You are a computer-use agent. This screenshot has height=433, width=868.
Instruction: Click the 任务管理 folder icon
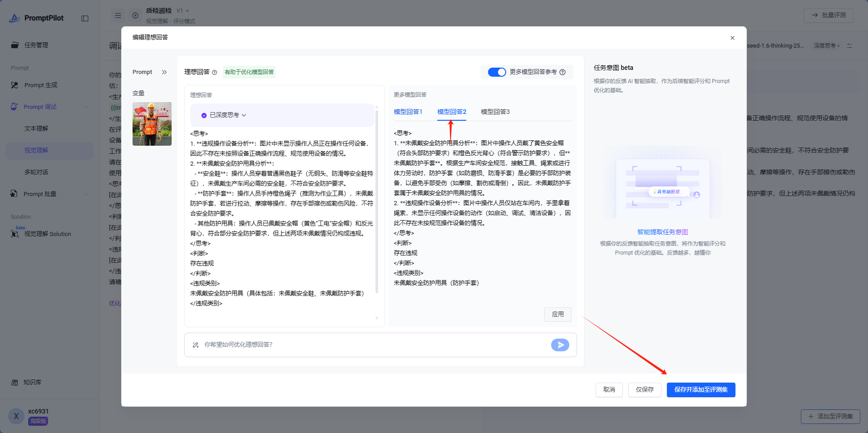click(15, 45)
